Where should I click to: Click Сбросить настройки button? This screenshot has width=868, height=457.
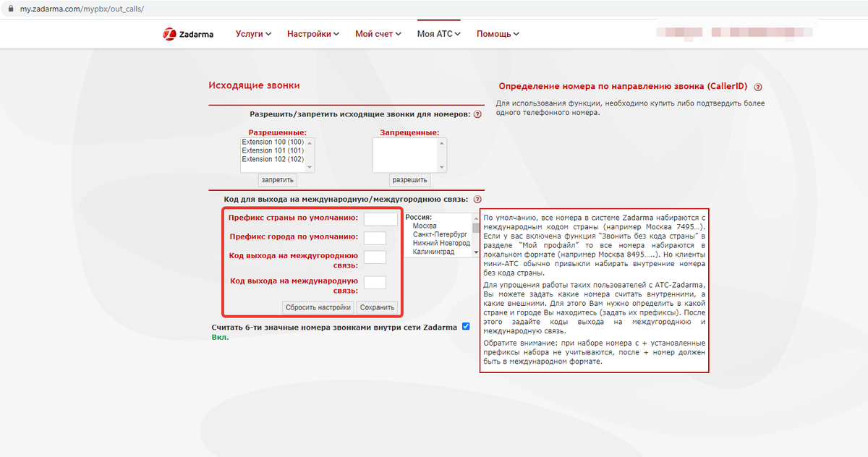pos(318,307)
